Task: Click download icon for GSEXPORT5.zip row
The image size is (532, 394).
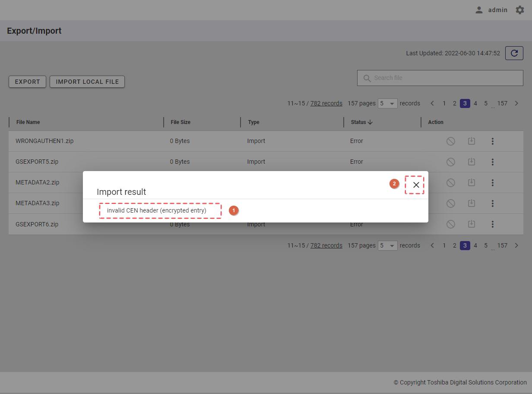Action: tap(472, 162)
